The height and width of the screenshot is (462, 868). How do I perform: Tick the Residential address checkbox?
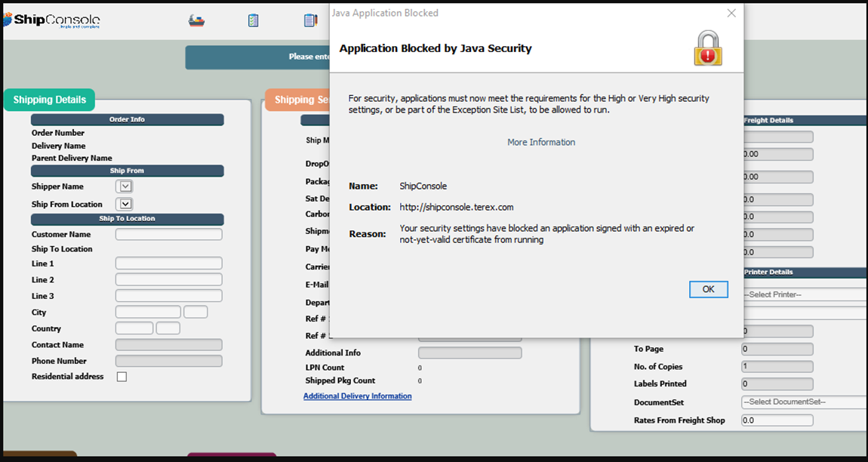tap(122, 377)
